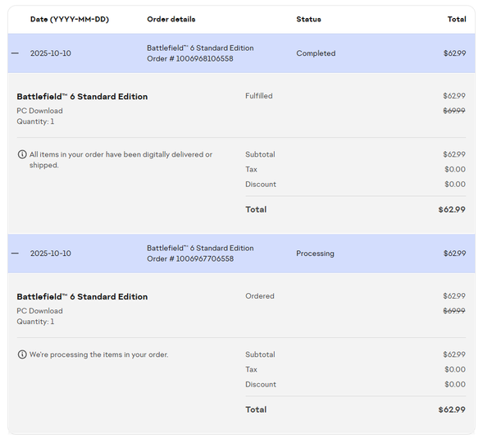
Task: Click the Ordered item status
Action: 259,296
